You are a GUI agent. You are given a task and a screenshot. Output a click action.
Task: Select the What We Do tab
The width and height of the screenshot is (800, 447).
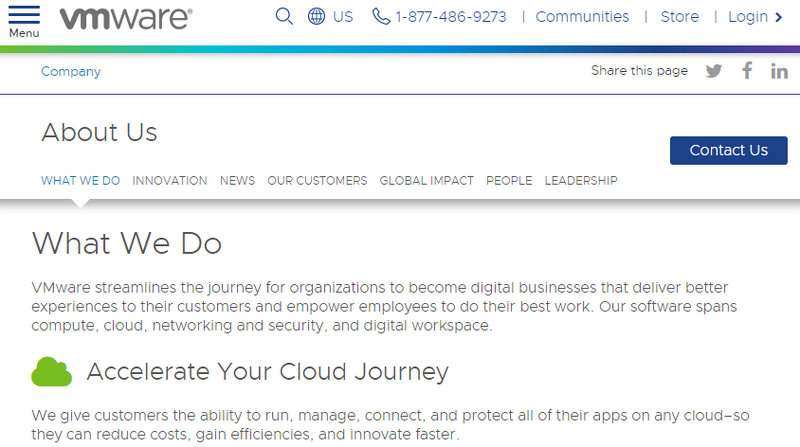point(80,181)
